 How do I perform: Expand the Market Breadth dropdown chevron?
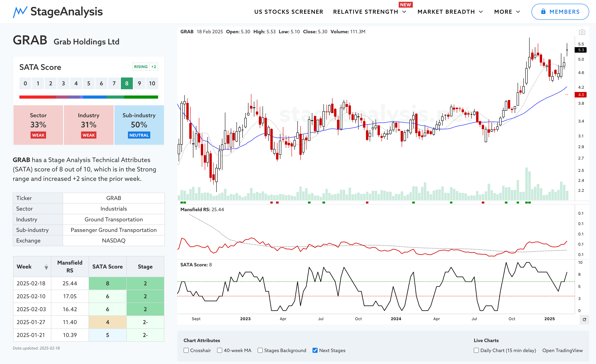click(x=481, y=12)
